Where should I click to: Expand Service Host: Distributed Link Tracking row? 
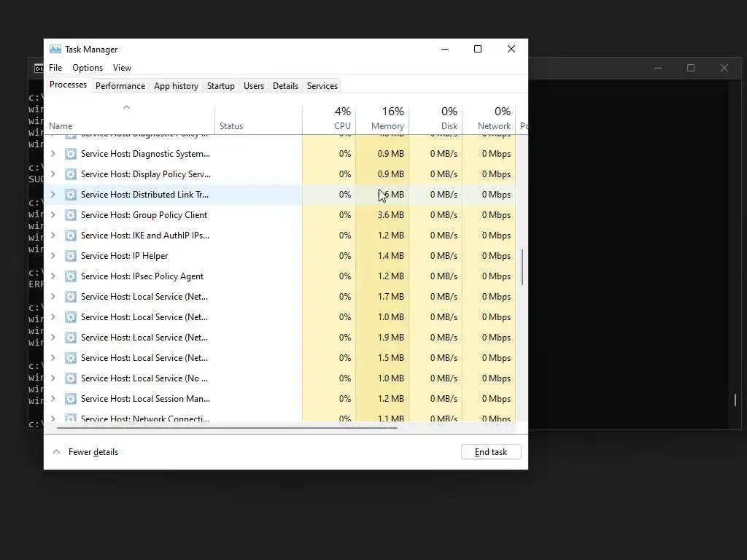click(53, 195)
